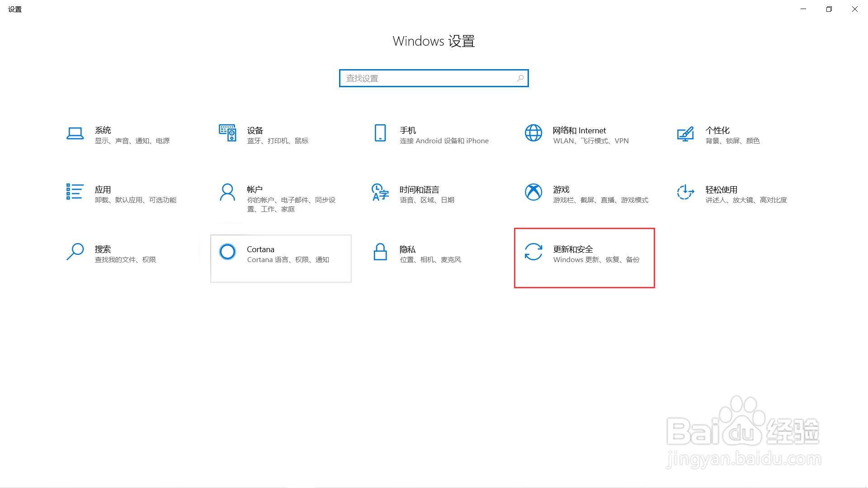Image resolution: width=868 pixels, height=488 pixels.
Task: Open the 应用 settings title
Action: click(103, 189)
